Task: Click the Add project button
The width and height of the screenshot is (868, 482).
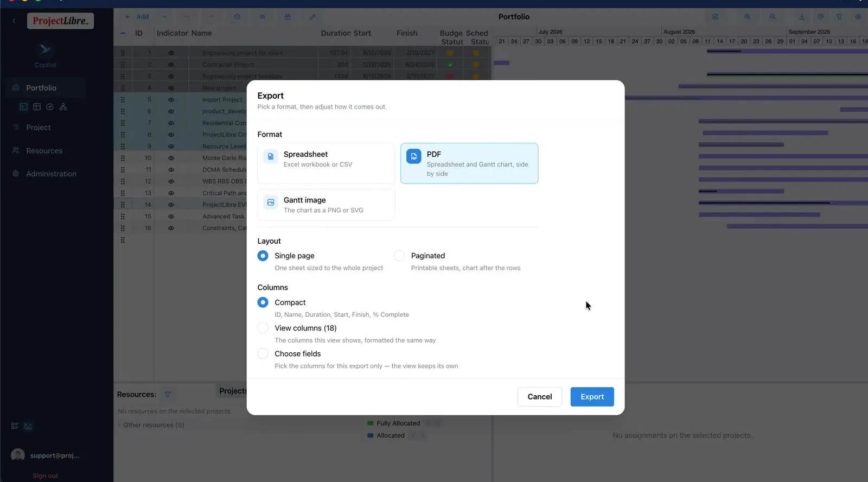Action: pyautogui.click(x=137, y=17)
